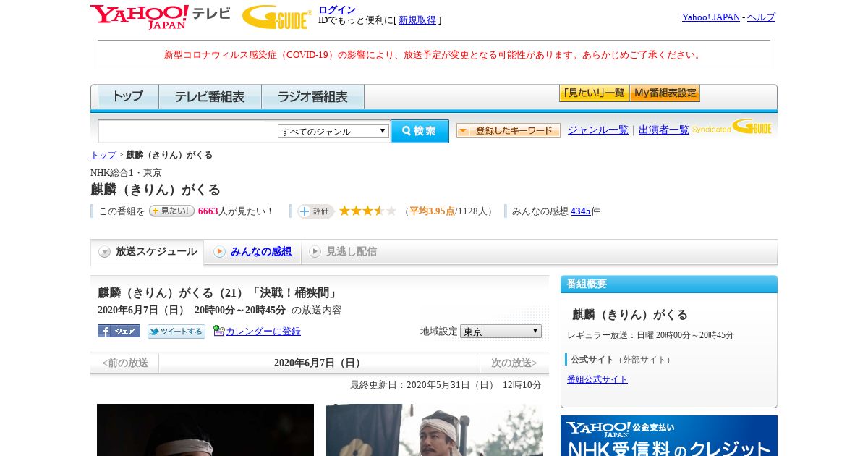Viewport: 868px width, 456px height.
Task: Click the トップ breadcrumb link
Action: click(x=103, y=155)
